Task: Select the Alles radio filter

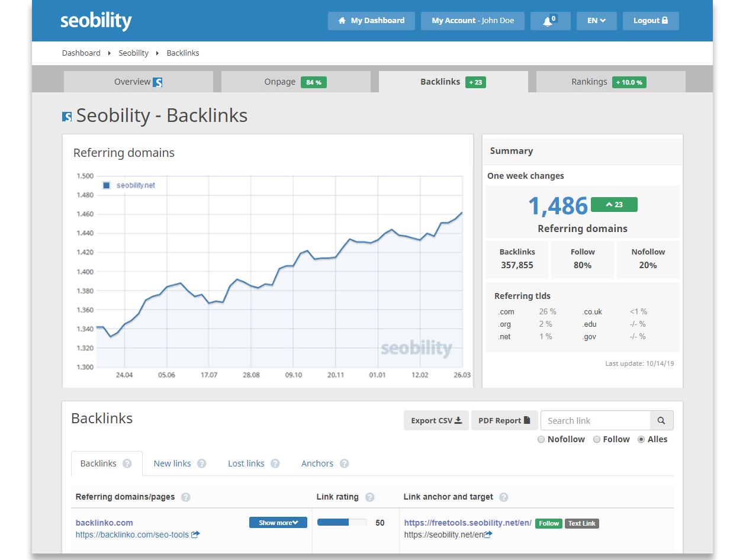Action: click(x=641, y=439)
